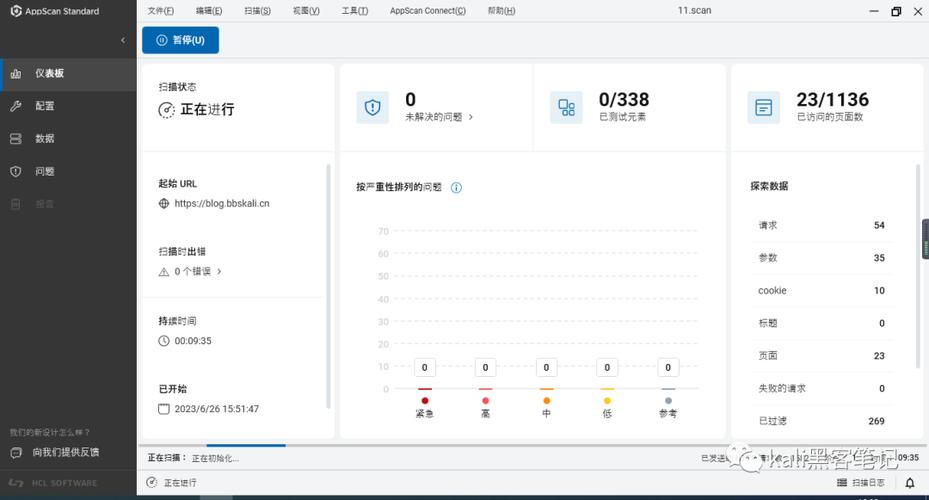The height and width of the screenshot is (500, 929).
Task: Open the 帮助(H) menu
Action: [501, 11]
